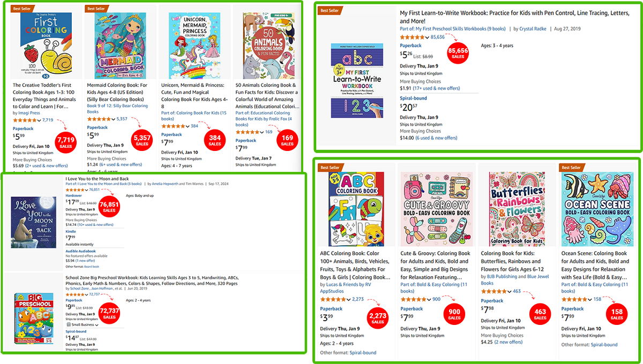Open the 50 Animals Coloring Book cover

pos(265,46)
